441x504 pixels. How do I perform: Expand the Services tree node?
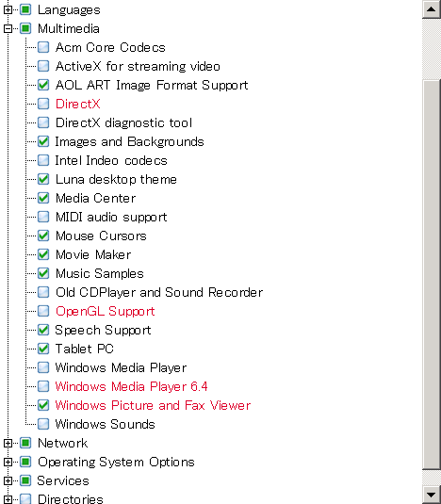point(8,480)
